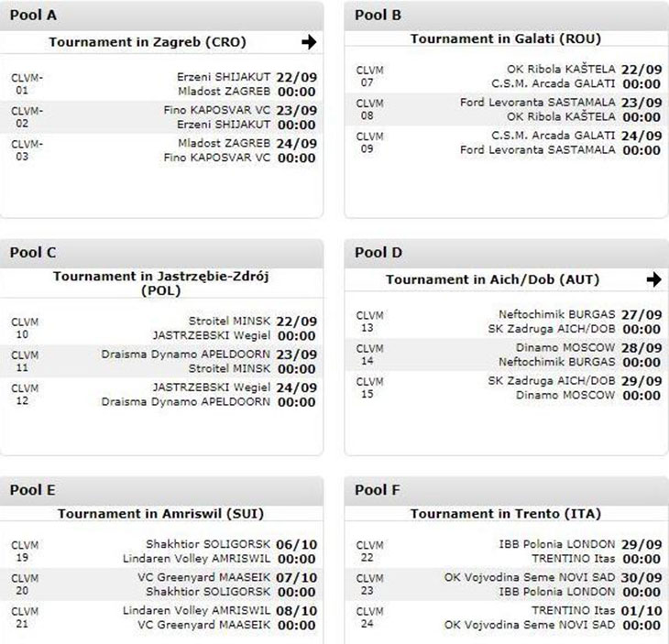The image size is (669, 644).
Task: Click the arrow icon beside Tournament in Zagreb
Action: (x=309, y=42)
